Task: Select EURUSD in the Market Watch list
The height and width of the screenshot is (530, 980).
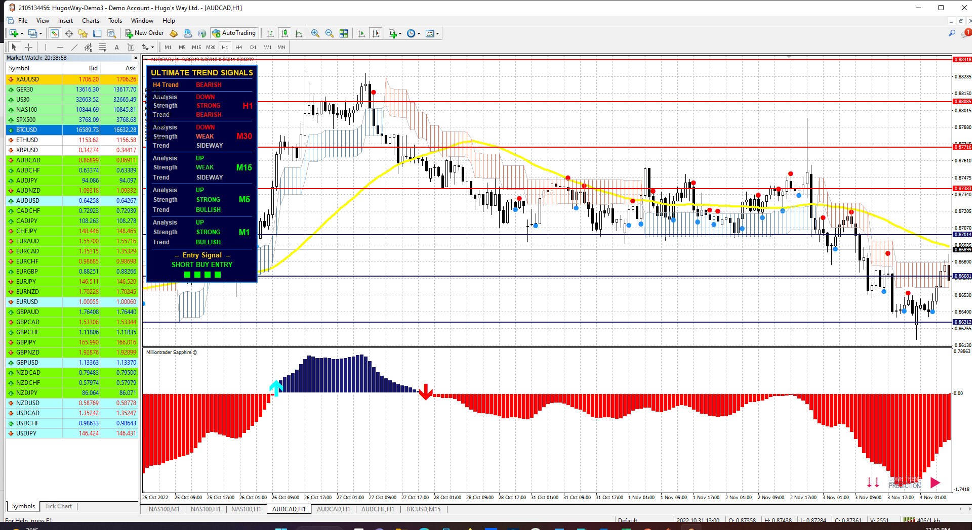Action: pyautogui.click(x=29, y=301)
